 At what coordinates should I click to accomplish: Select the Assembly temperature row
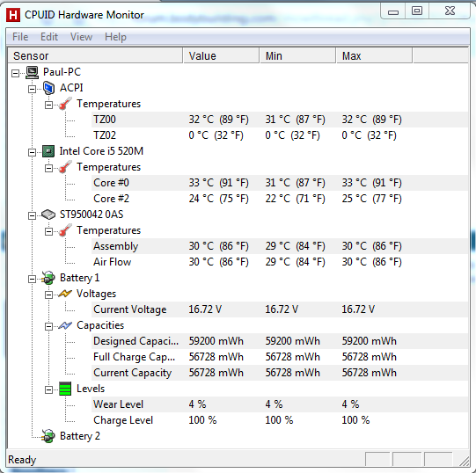279,246
